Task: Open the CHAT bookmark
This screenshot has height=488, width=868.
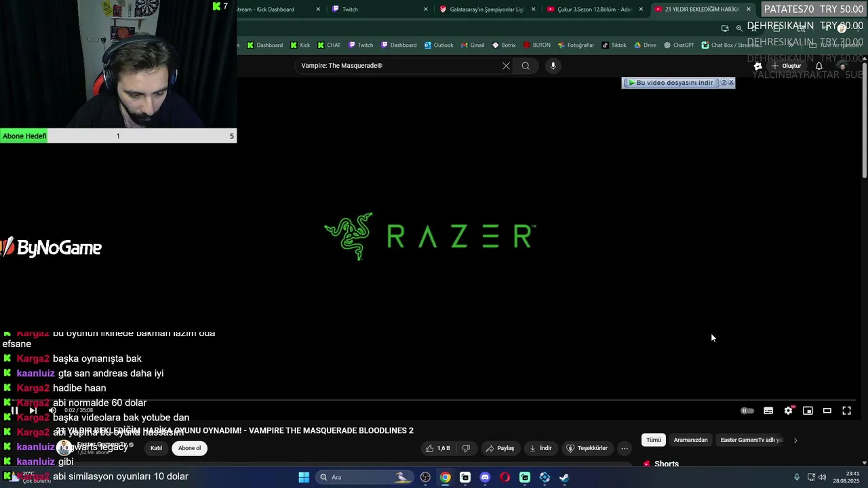Action: pos(329,45)
